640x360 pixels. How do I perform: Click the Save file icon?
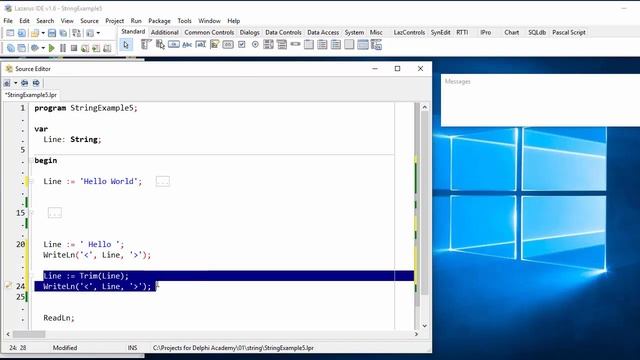pos(52,33)
